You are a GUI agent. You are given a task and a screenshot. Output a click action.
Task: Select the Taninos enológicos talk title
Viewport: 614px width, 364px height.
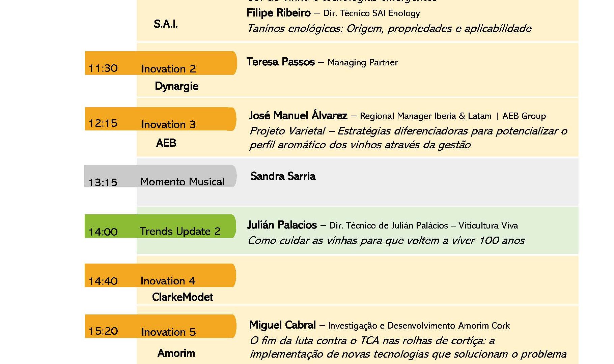[389, 29]
